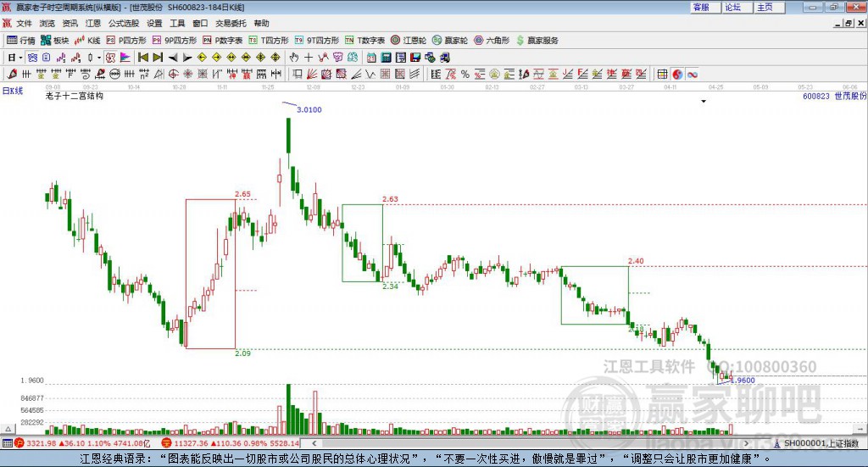Switch to K线 candlestick chart view
Image resolution: width=868 pixels, height=467 pixels.
point(87,41)
